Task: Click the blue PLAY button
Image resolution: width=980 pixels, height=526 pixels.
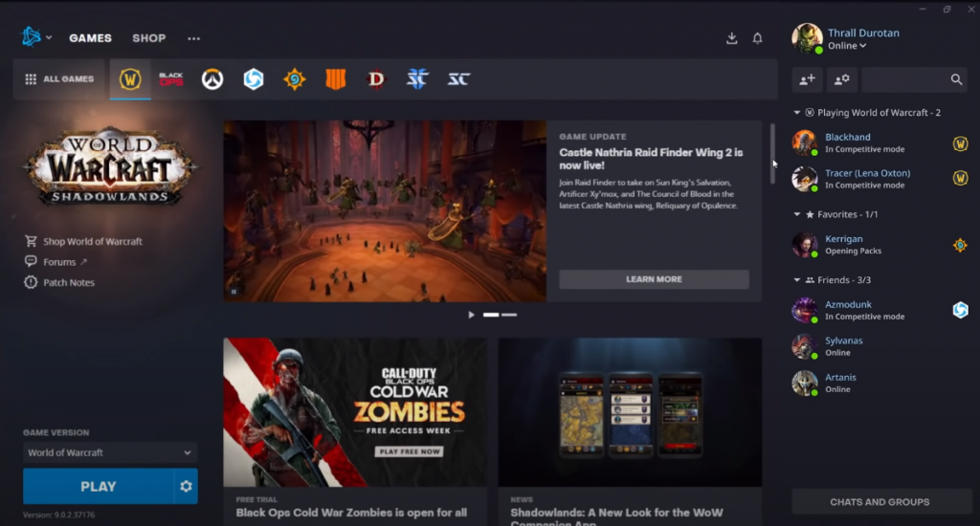Action: click(99, 486)
